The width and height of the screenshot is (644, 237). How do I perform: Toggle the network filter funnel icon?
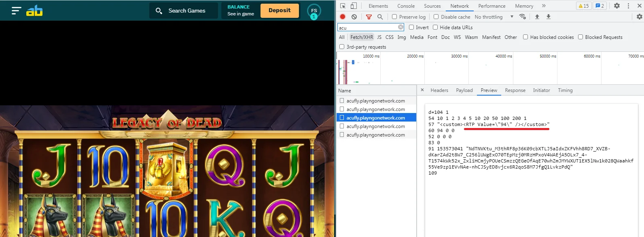(369, 17)
